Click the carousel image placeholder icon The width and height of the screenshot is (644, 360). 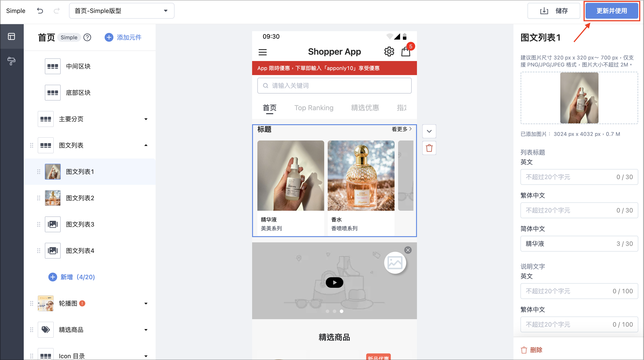pos(395,263)
